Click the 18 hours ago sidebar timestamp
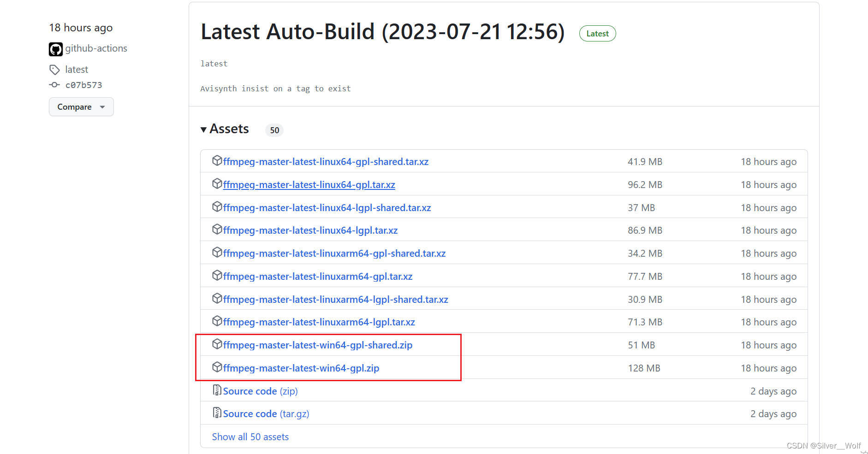868x454 pixels. (81, 28)
